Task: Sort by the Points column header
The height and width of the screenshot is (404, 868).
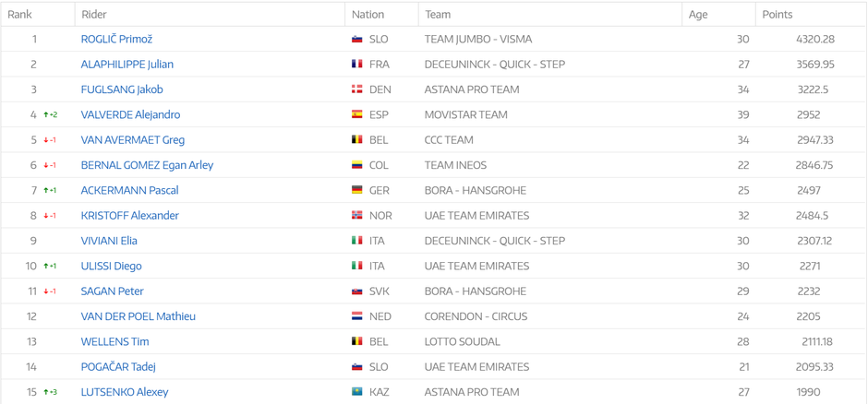Action: coord(777,15)
